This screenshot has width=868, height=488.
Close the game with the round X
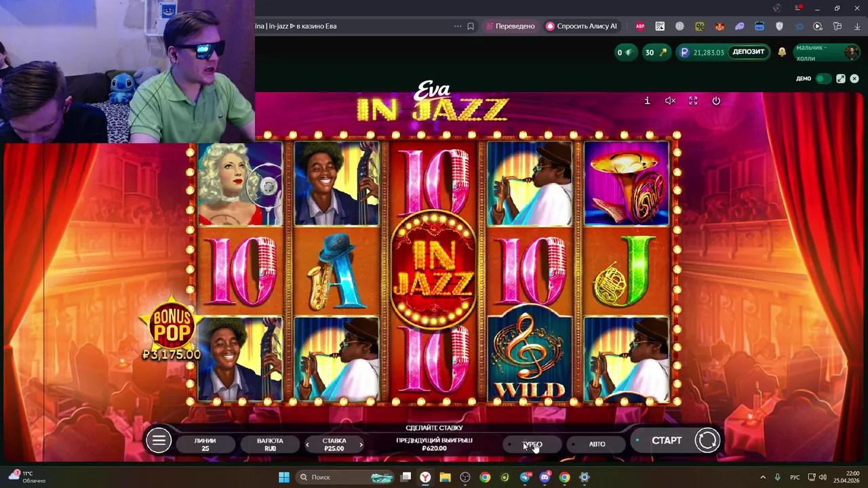(x=854, y=79)
